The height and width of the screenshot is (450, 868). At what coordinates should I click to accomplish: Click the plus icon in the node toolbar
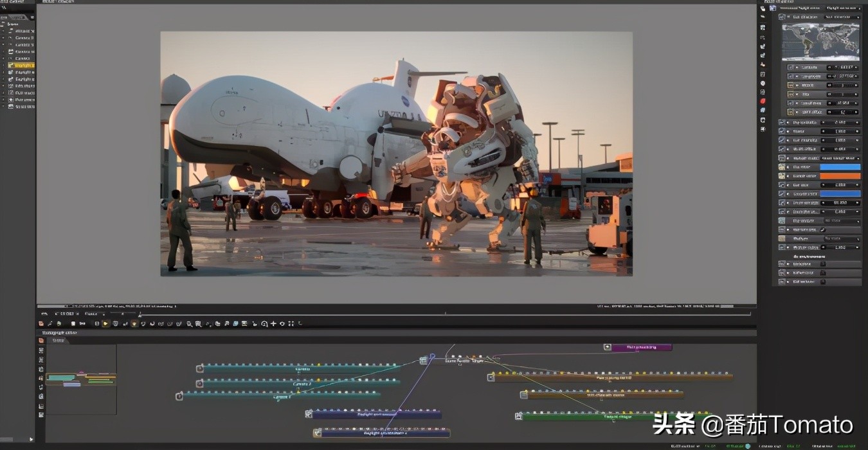273,324
